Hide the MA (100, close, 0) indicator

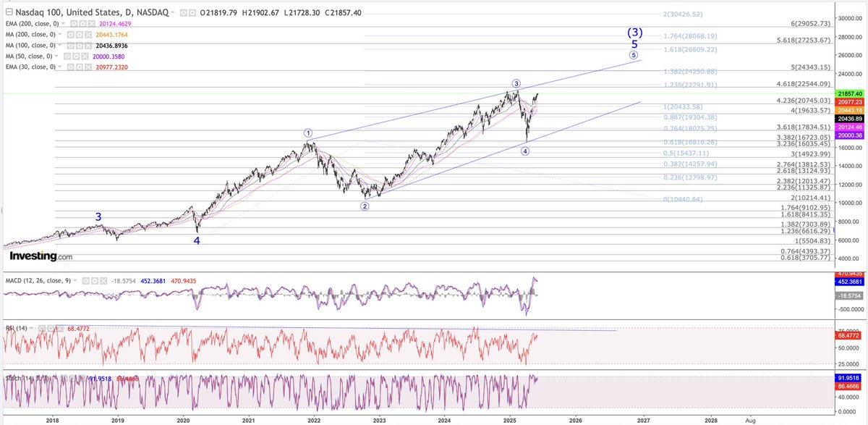70,46
